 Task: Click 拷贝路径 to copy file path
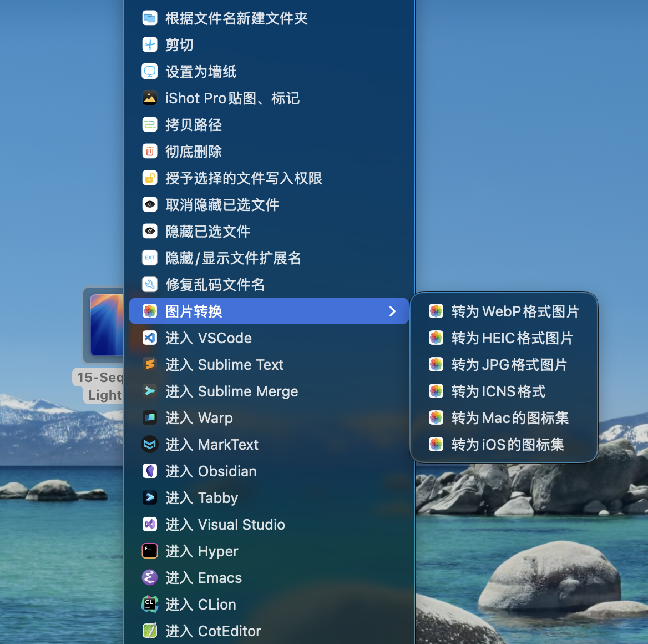pos(193,125)
